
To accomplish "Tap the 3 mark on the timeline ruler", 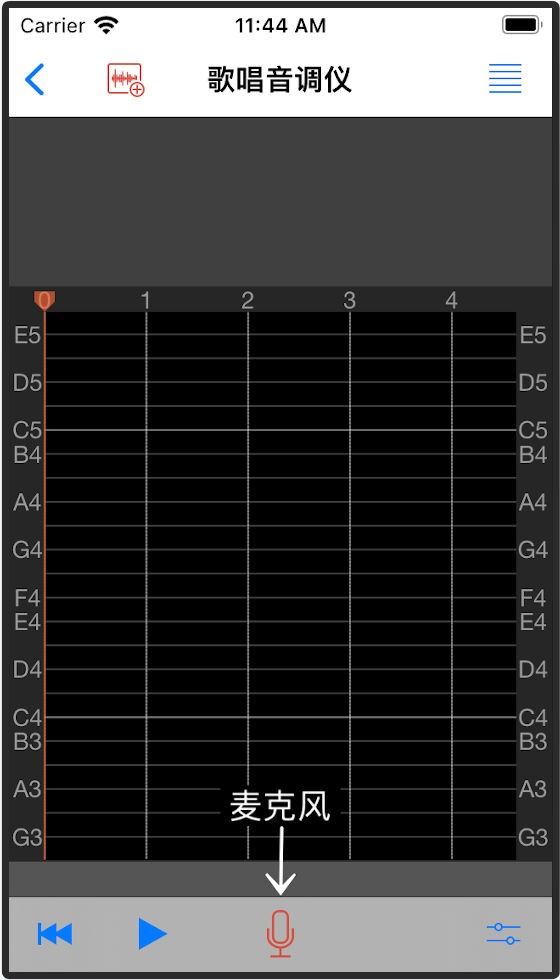I will 349,301.
